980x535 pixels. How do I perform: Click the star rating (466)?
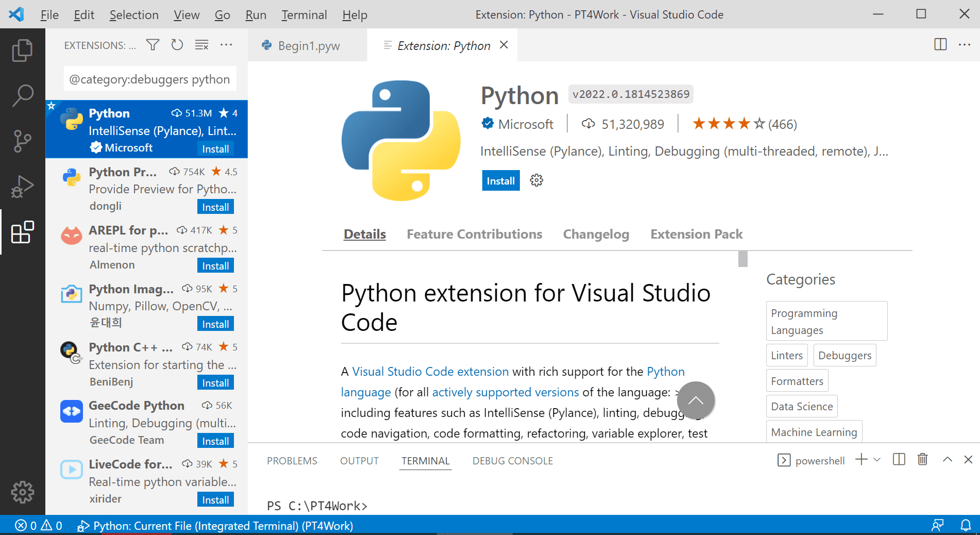coord(745,124)
